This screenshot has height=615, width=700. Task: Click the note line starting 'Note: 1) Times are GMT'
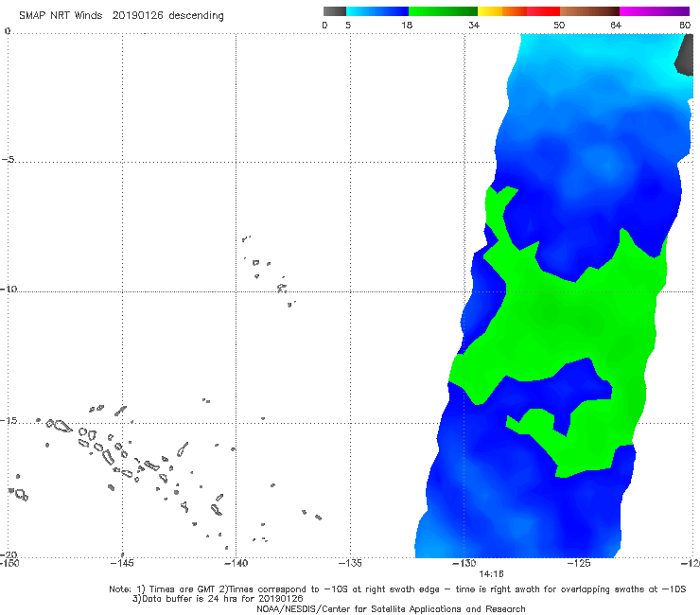(x=397, y=589)
